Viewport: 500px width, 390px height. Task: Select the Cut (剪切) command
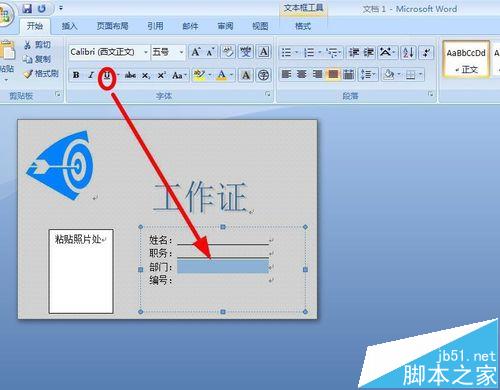click(38, 45)
